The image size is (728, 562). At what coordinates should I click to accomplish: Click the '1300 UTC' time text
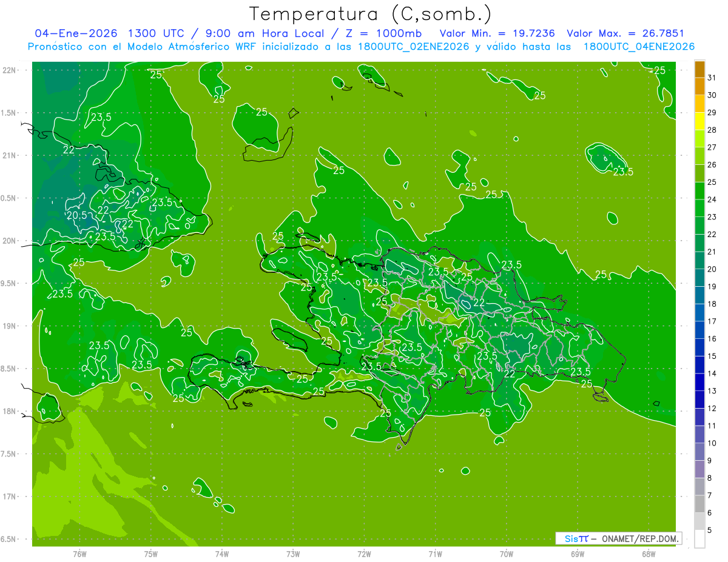156,33
